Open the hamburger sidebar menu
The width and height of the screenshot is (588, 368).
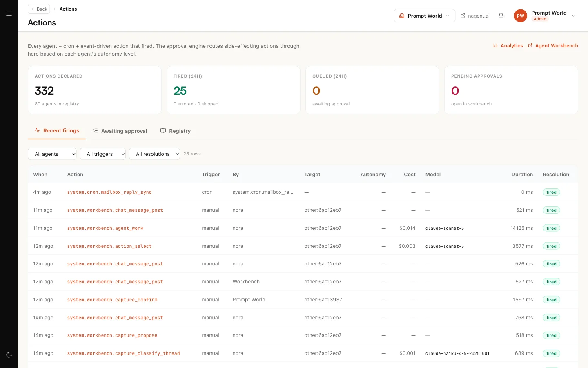[x=9, y=13]
